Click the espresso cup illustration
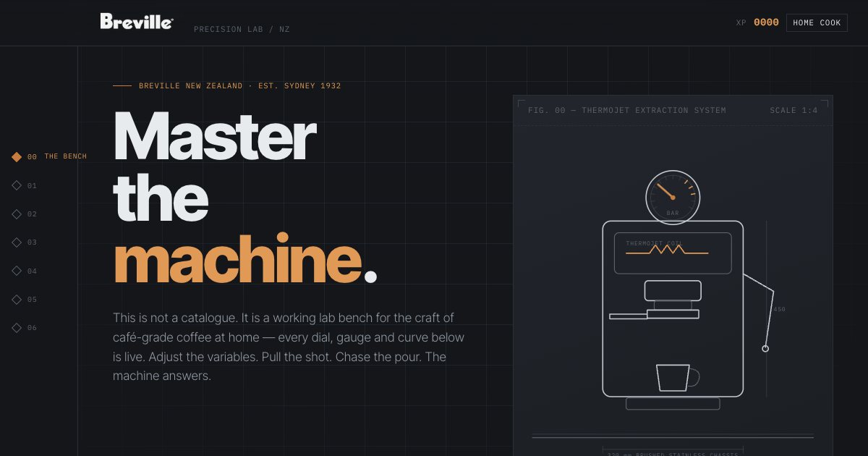This screenshot has height=456, width=868. pos(677,377)
